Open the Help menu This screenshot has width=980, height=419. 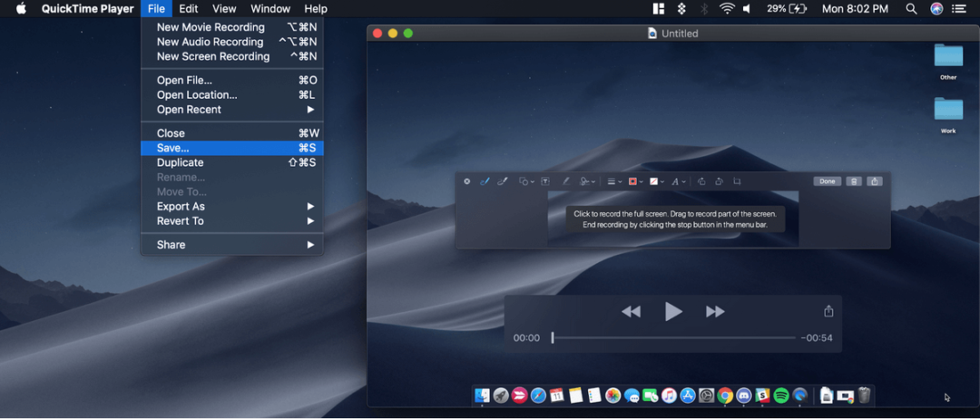tap(316, 9)
